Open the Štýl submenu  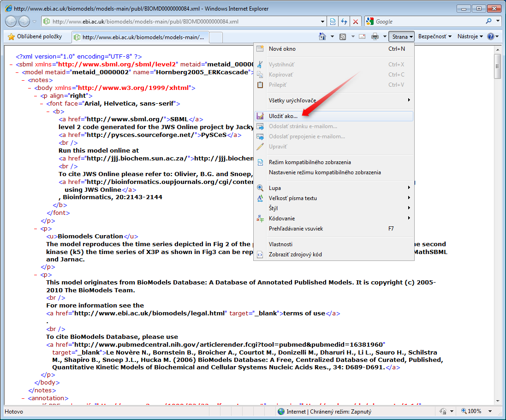tap(333, 208)
